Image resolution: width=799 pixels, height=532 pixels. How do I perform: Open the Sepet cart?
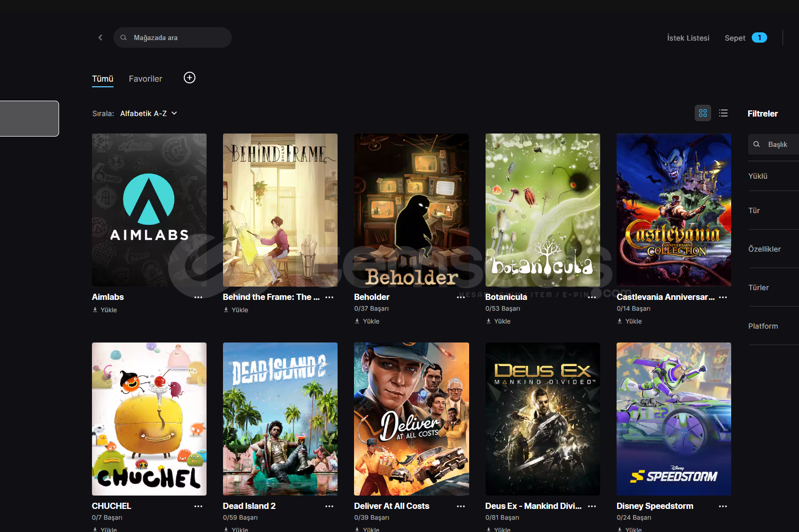pos(735,38)
